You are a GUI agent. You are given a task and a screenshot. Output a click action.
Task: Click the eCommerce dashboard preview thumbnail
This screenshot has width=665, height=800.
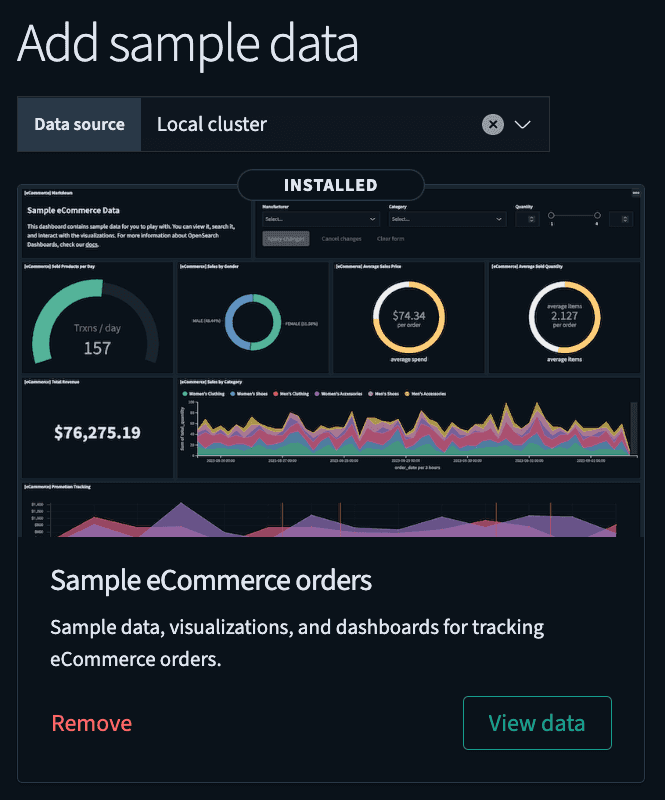click(x=331, y=361)
